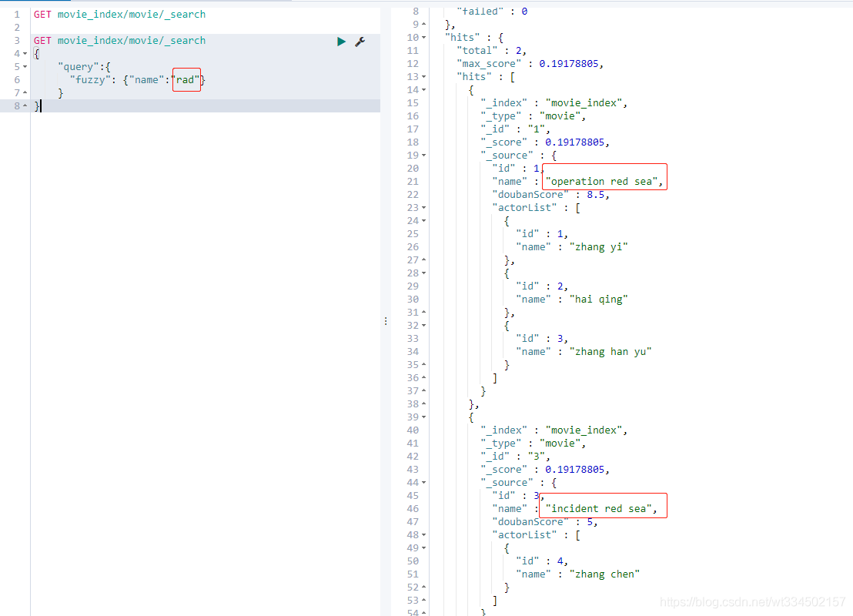The image size is (853, 616).
Task: Collapse the "hits" object on response line 10
Action: pos(423,38)
